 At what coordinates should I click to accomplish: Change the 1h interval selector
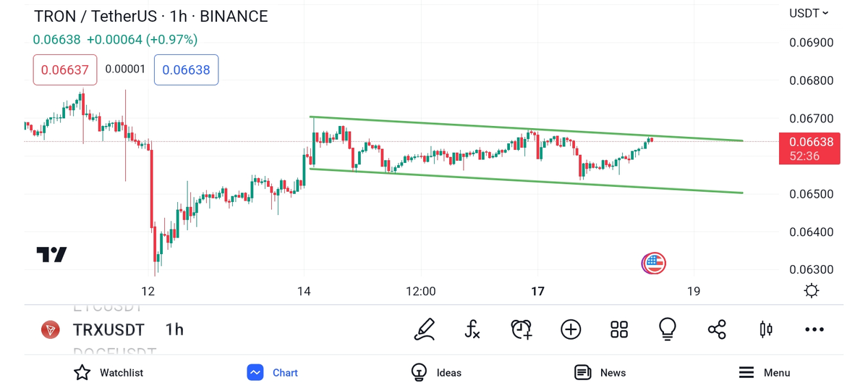(x=174, y=329)
